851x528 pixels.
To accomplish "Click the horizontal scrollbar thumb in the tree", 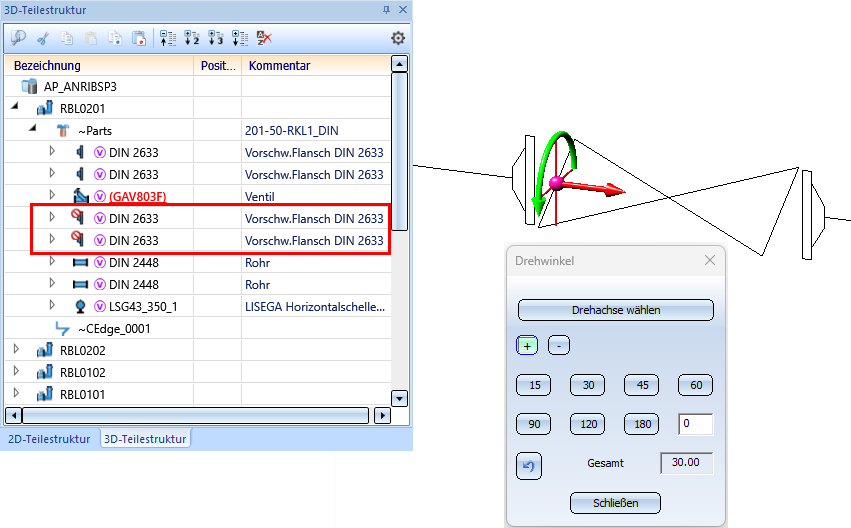I will point(195,416).
